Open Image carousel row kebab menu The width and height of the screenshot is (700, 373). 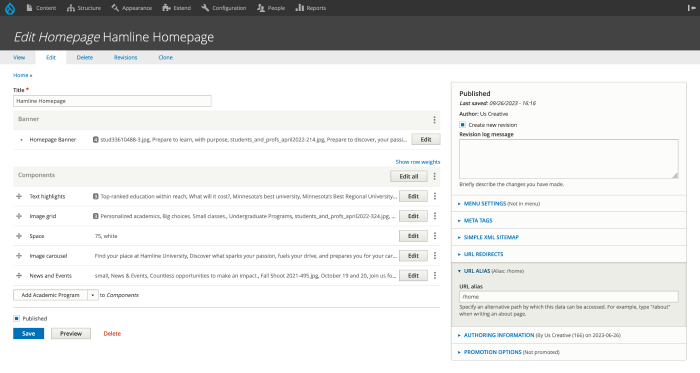pos(435,256)
